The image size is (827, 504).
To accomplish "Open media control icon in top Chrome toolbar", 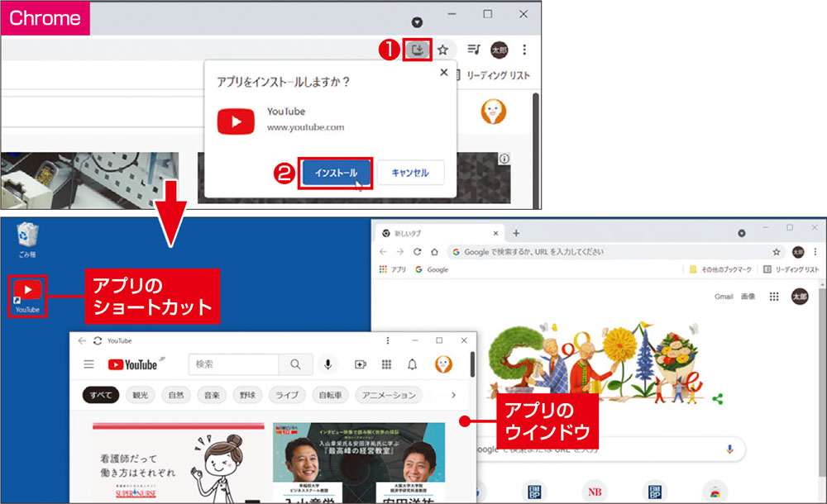I will pos(474,49).
